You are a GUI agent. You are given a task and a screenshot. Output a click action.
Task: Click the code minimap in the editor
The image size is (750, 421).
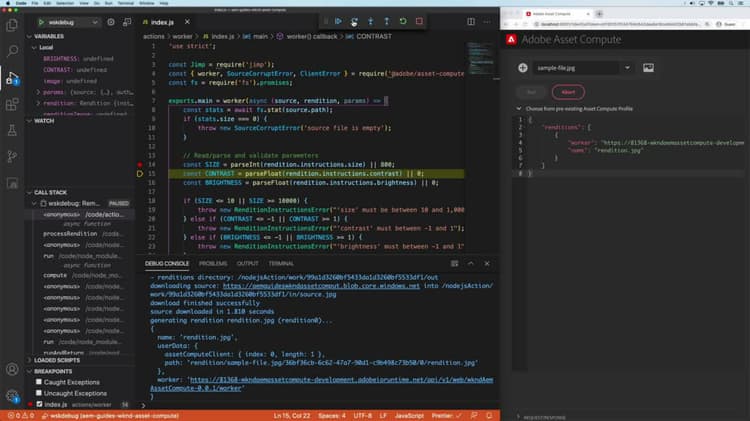coord(481,60)
